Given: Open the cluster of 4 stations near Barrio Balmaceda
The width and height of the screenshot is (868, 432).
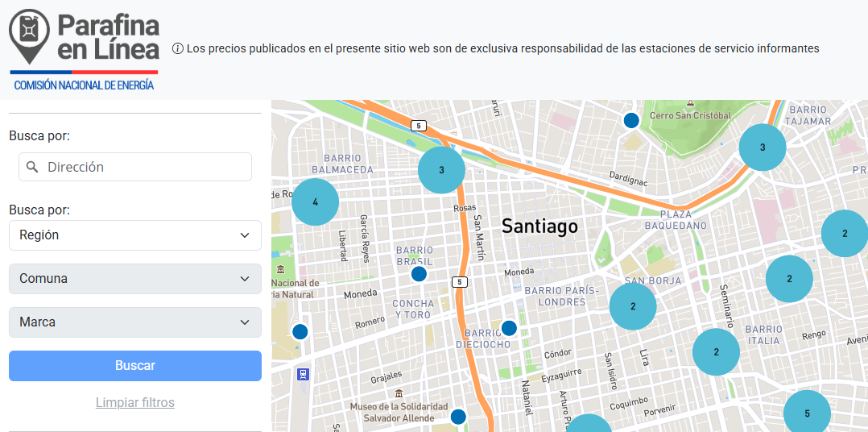Looking at the screenshot, I should [315, 202].
